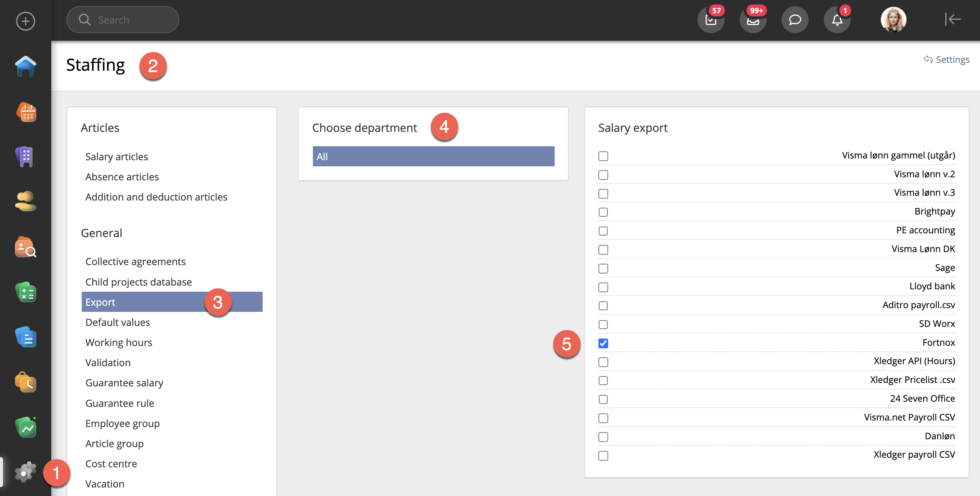Open the yellow people sidebar icon
This screenshot has width=980, height=496.
26,202
